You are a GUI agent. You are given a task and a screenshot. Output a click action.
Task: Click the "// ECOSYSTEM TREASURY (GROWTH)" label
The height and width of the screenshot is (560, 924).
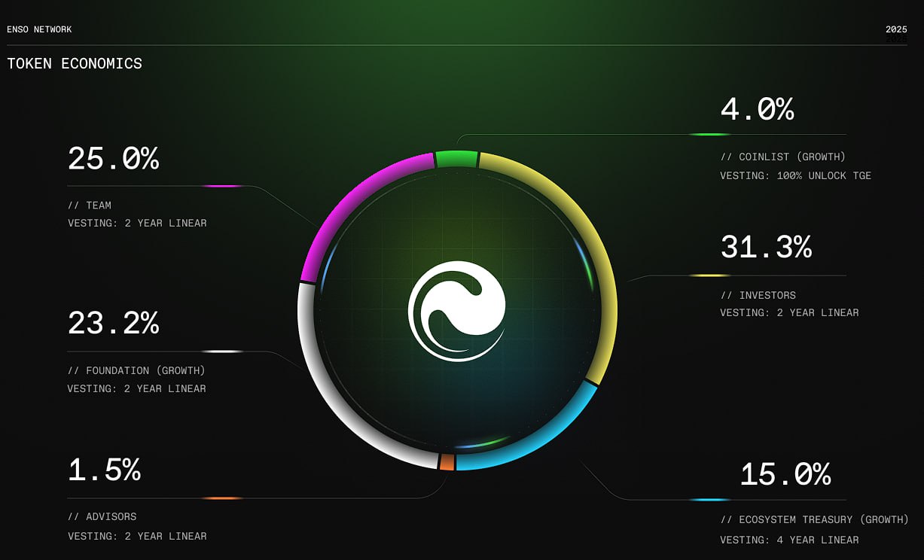tap(814, 520)
